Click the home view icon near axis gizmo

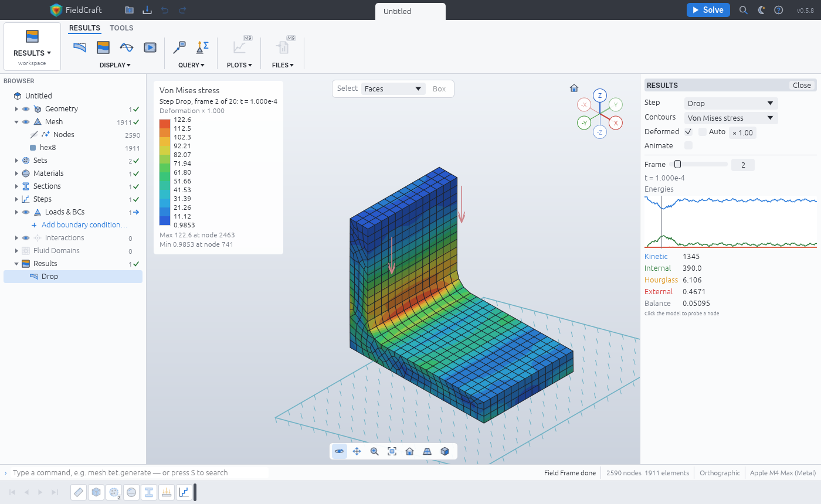[x=574, y=88]
